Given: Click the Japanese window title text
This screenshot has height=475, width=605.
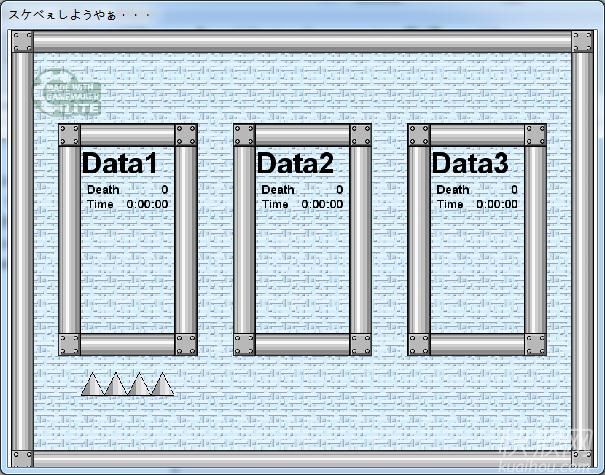Looking at the screenshot, I should pos(79,14).
